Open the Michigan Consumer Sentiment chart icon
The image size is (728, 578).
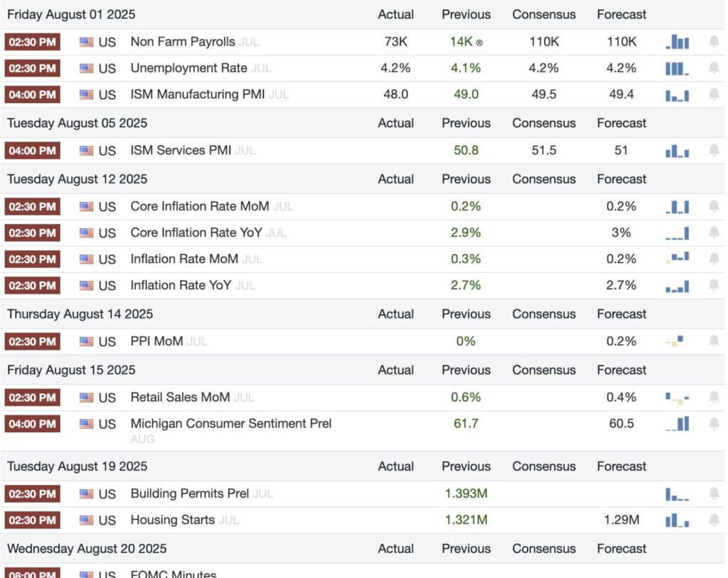678,424
